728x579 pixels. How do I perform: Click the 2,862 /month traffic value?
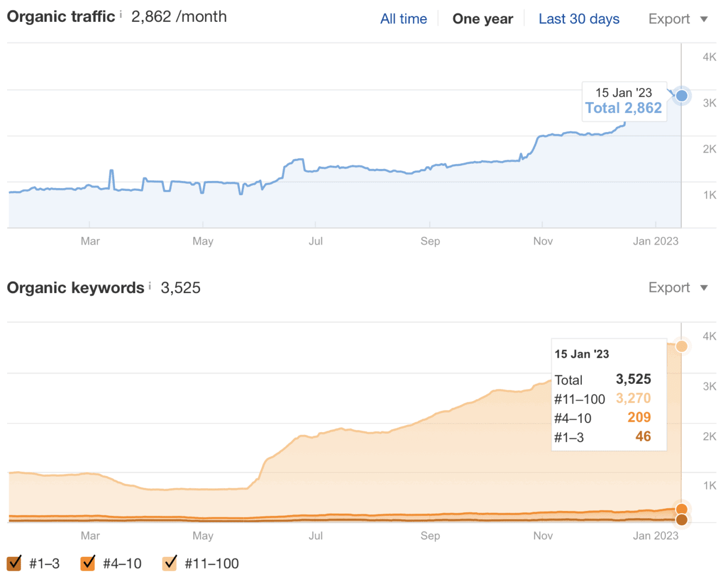(x=179, y=16)
